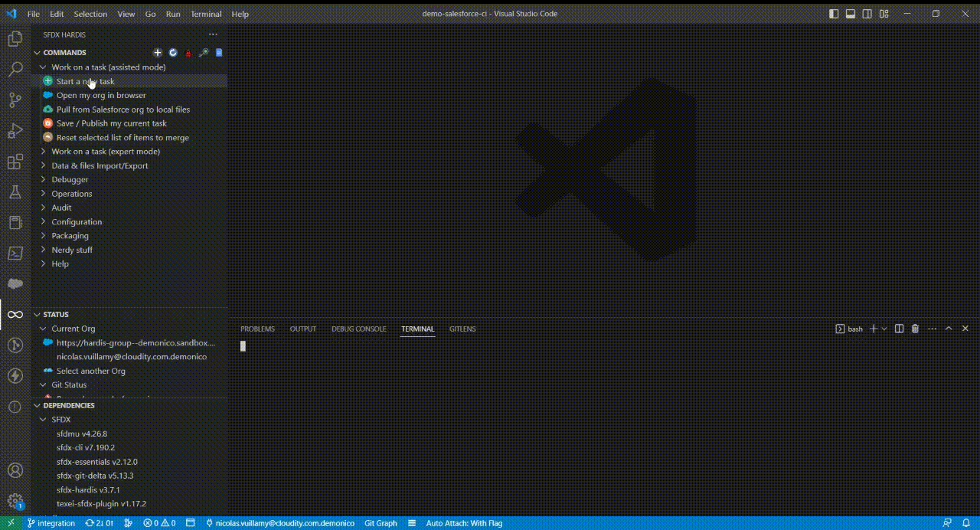Open the Customize Layout button
980x530 pixels.
click(x=884, y=14)
